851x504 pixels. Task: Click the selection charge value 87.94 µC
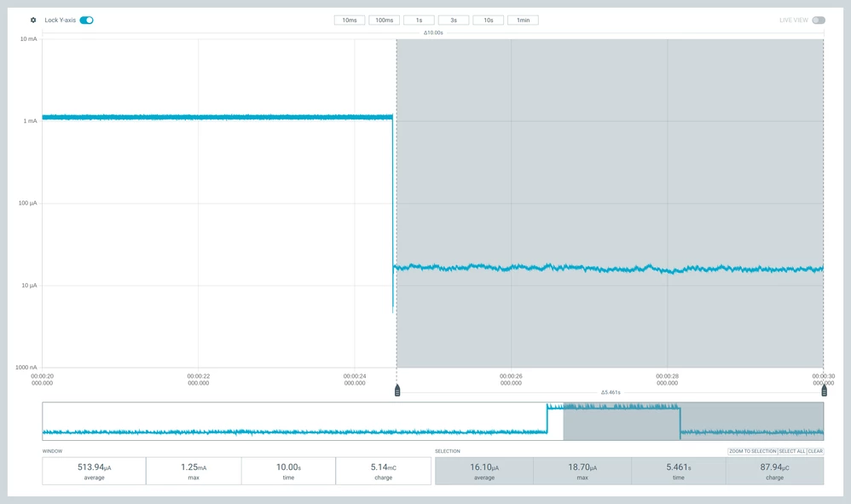(x=775, y=467)
